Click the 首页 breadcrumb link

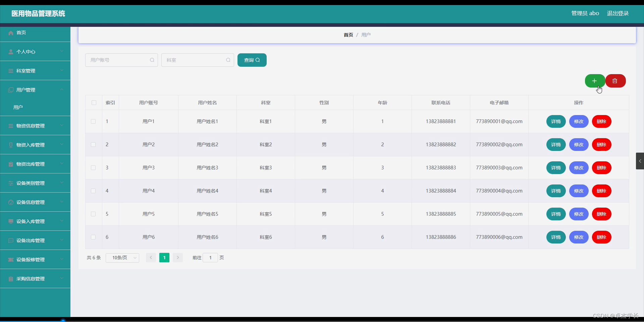click(348, 35)
